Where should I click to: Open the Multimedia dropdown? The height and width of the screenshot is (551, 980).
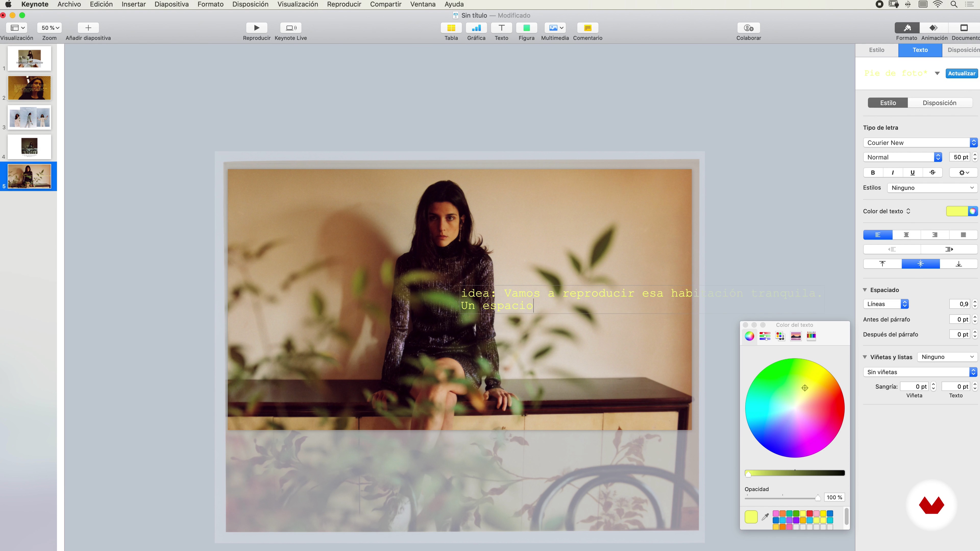pos(555,28)
